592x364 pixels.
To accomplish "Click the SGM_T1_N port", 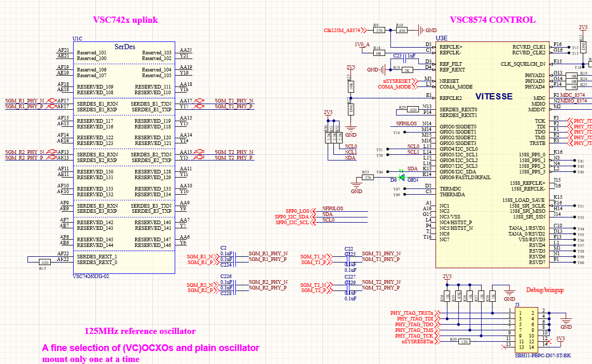I will [316, 256].
